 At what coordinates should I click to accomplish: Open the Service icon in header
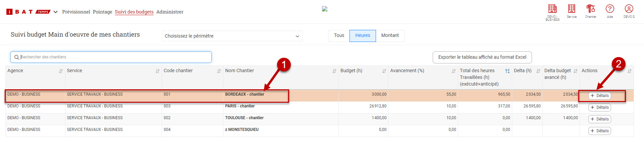pos(572,9)
